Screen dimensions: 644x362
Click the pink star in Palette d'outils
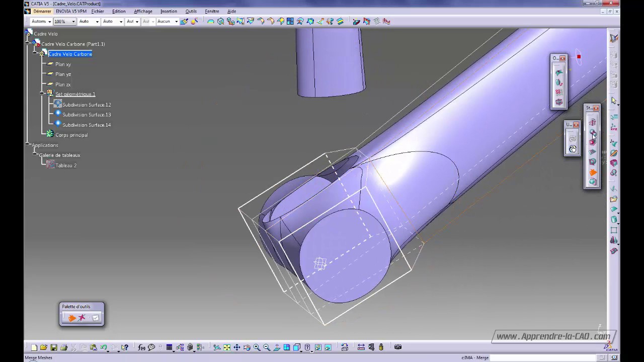tap(82, 318)
